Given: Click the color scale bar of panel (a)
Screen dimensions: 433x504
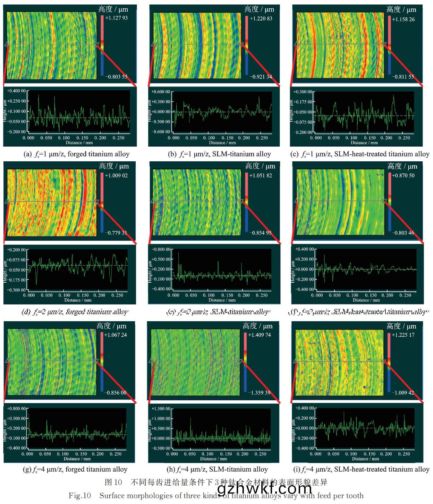Looking at the screenshot, I should point(102,45).
